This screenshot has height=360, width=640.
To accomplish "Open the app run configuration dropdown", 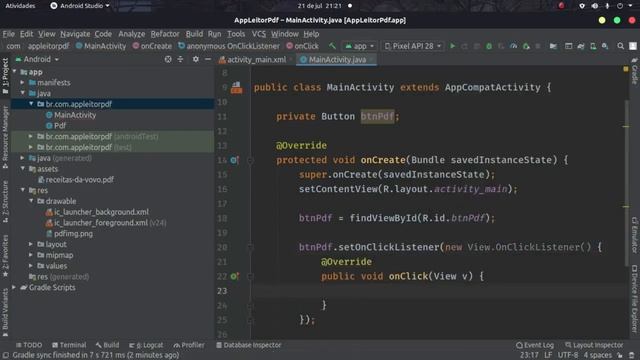I will tap(359, 46).
